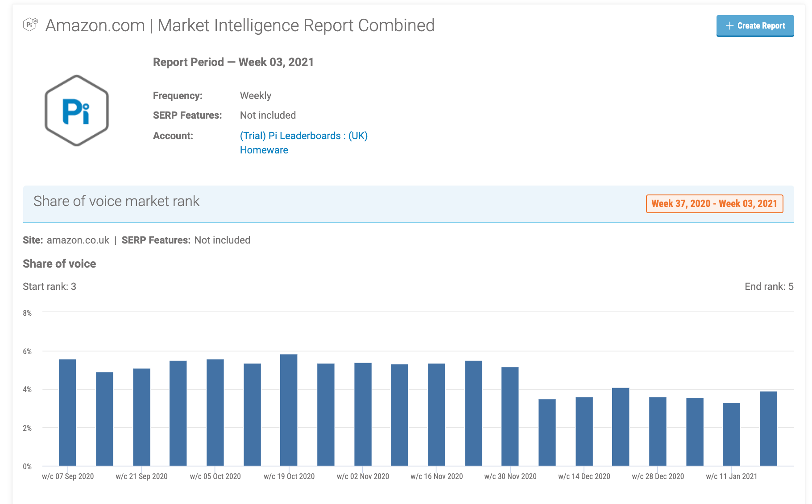812x504 pixels.
Task: Select the bar for w/c 14 Dec 2020
Action: click(584, 432)
